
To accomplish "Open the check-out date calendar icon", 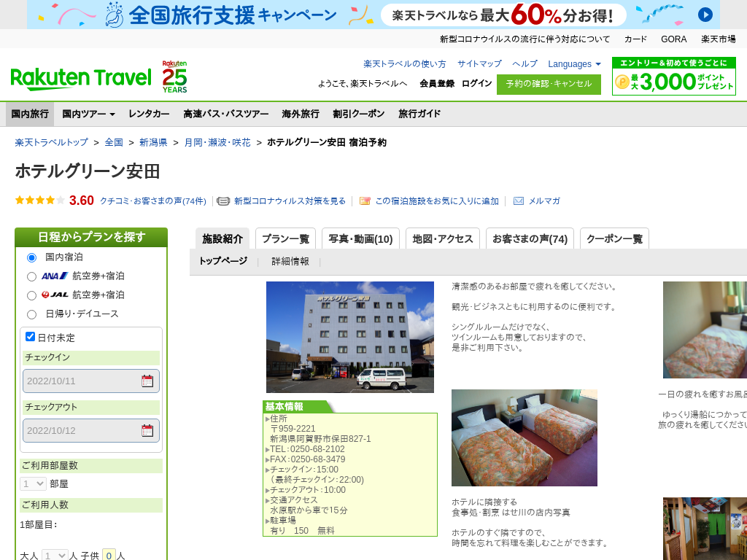I will 147,430.
